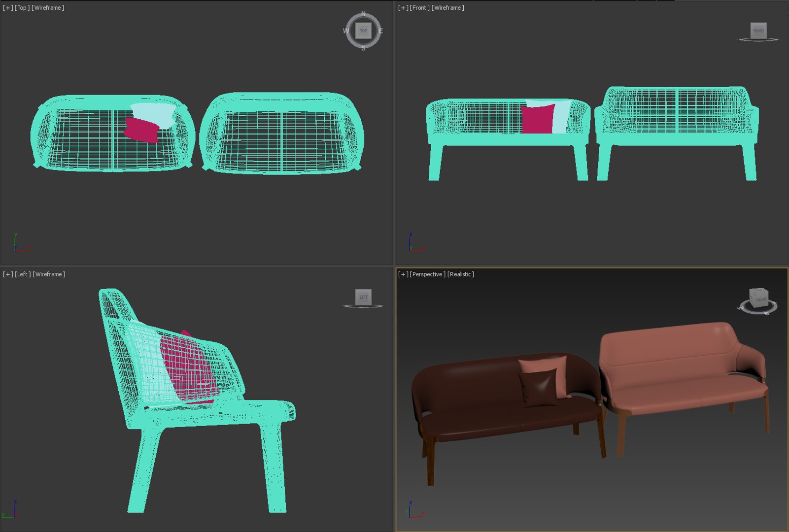
Task: Open the [Wireframe] shading menu in the Left viewport
Action: (49, 274)
